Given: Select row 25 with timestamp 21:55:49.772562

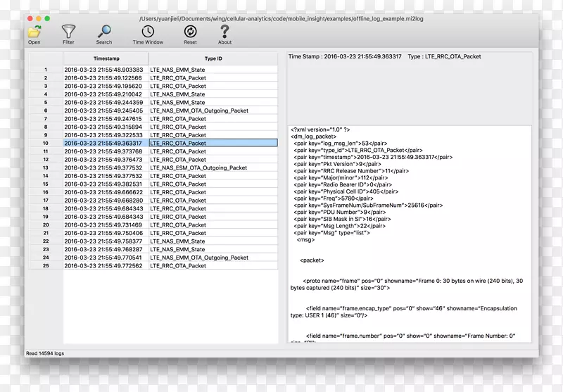Looking at the screenshot, I should pos(103,266).
